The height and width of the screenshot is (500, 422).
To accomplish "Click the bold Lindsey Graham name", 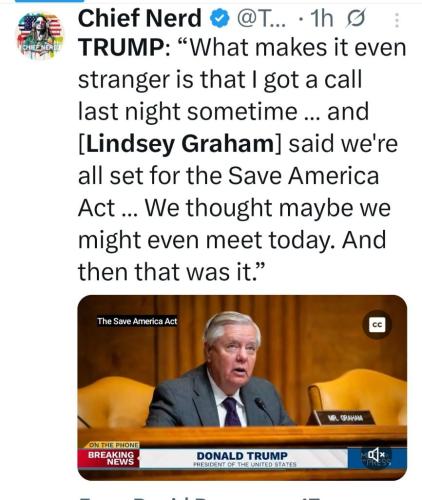I will 181,144.
